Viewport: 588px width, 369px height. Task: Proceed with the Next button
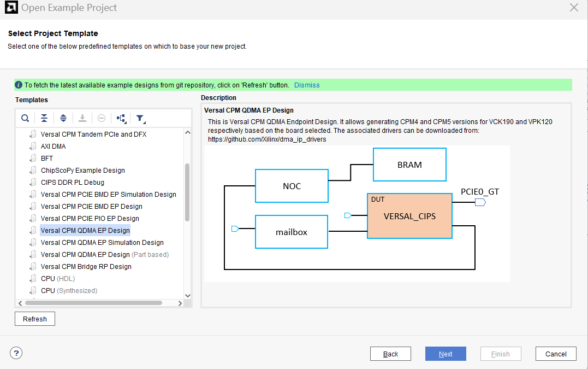pos(446,354)
